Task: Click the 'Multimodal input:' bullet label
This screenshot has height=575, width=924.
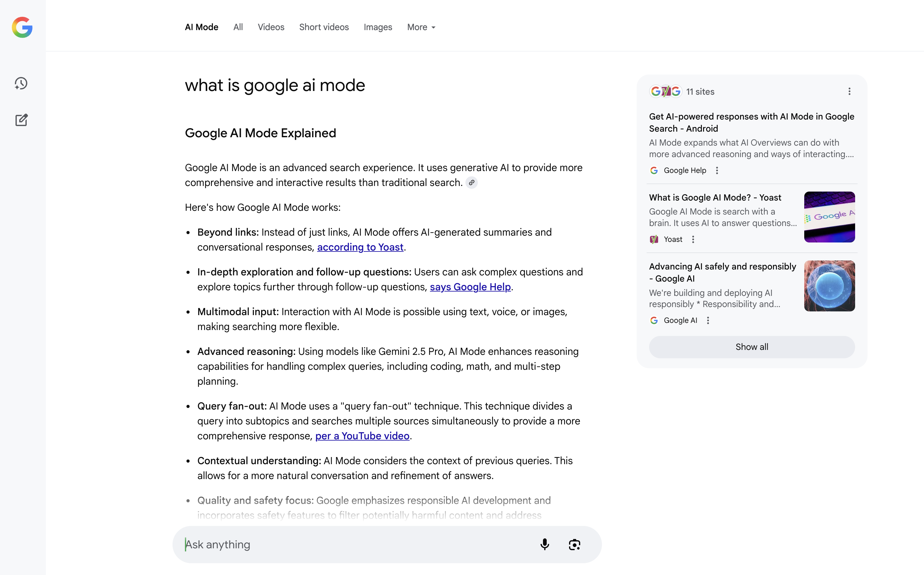Action: pyautogui.click(x=238, y=311)
